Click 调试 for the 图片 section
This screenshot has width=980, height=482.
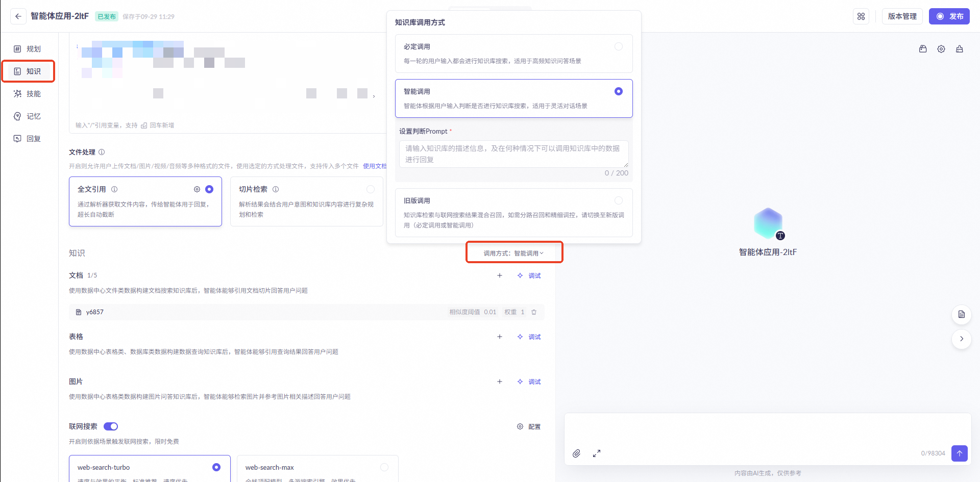tap(529, 382)
